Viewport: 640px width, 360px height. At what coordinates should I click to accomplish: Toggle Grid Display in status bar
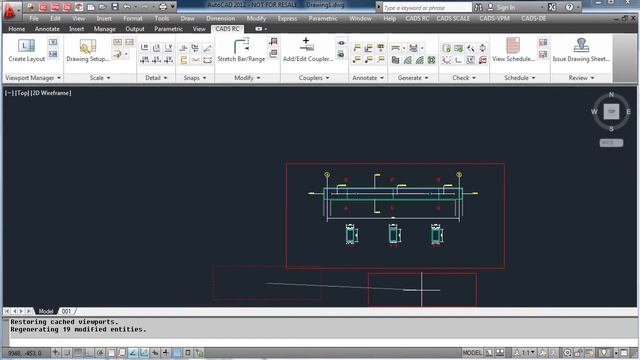click(78, 353)
